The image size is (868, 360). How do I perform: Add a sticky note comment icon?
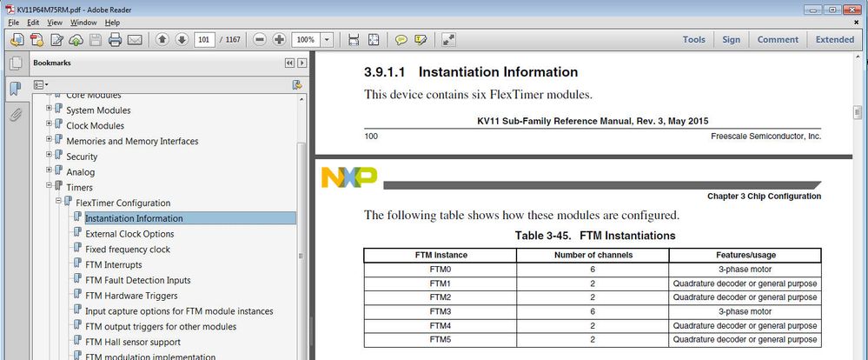401,39
